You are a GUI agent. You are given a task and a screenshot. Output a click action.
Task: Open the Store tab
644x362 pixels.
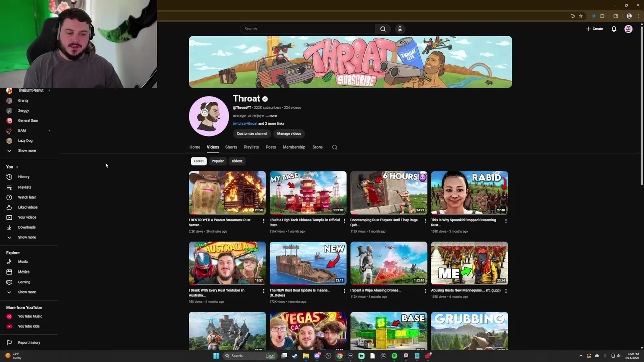click(317, 147)
